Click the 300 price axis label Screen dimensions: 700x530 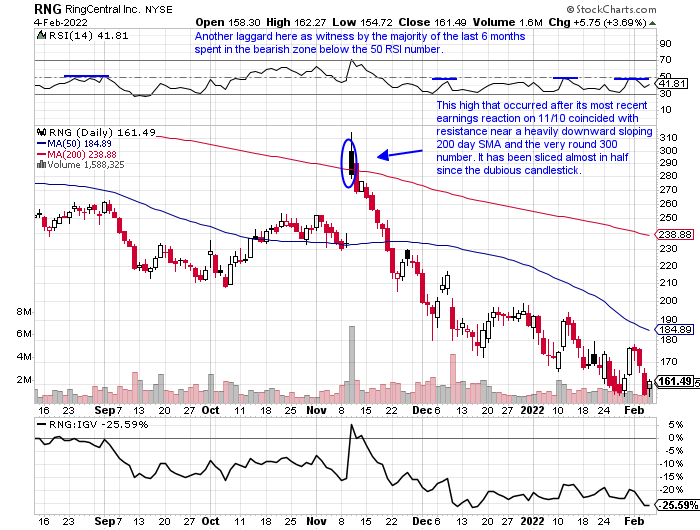click(668, 150)
